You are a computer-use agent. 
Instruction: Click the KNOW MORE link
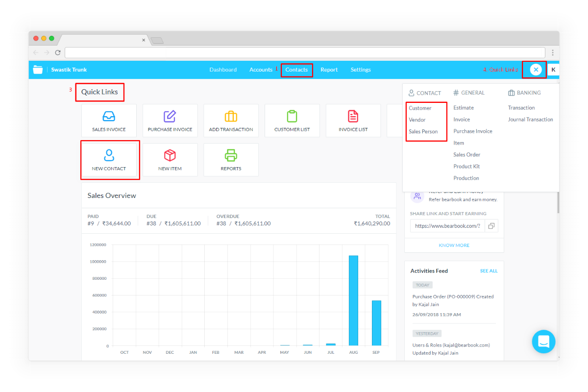pyautogui.click(x=454, y=245)
